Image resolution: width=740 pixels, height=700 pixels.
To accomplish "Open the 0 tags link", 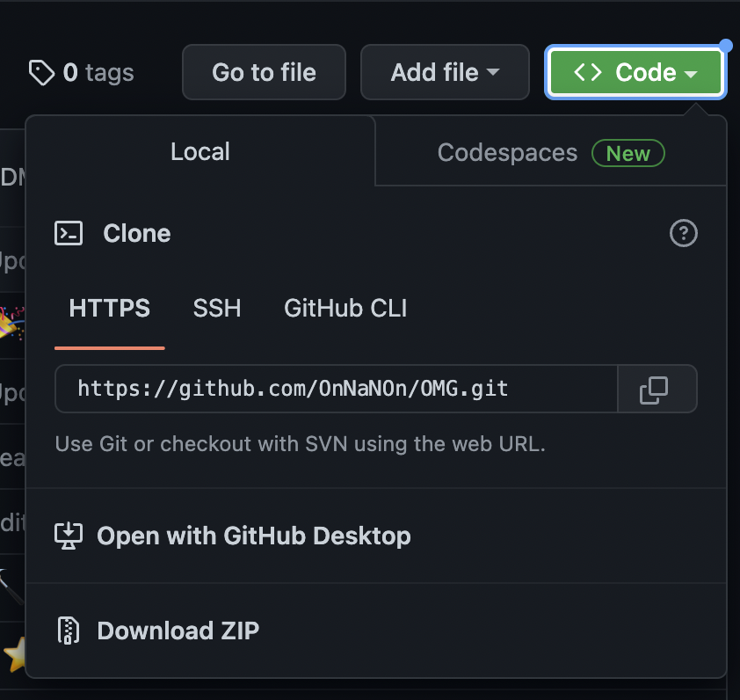I will click(x=82, y=73).
